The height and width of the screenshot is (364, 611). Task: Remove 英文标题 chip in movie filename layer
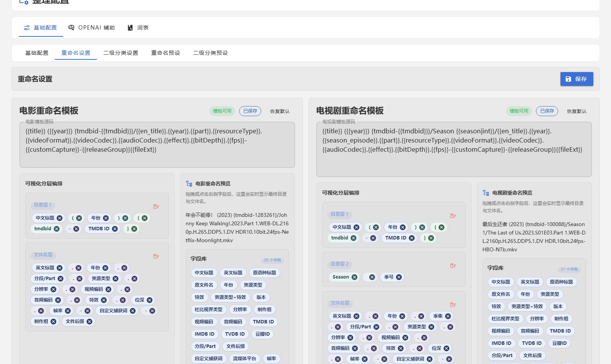(59, 268)
